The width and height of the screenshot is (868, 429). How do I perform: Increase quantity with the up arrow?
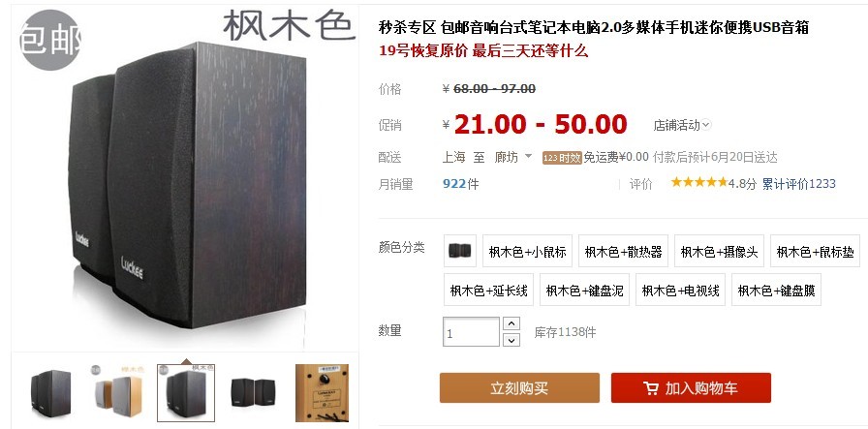511,323
